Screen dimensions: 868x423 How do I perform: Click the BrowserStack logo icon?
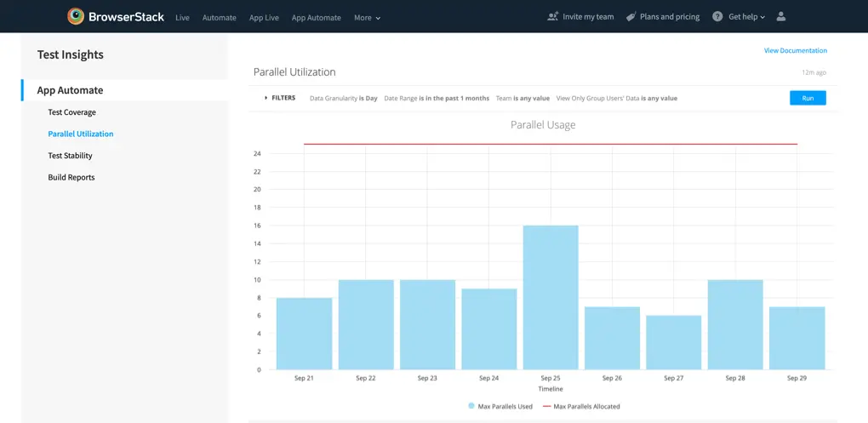click(76, 16)
